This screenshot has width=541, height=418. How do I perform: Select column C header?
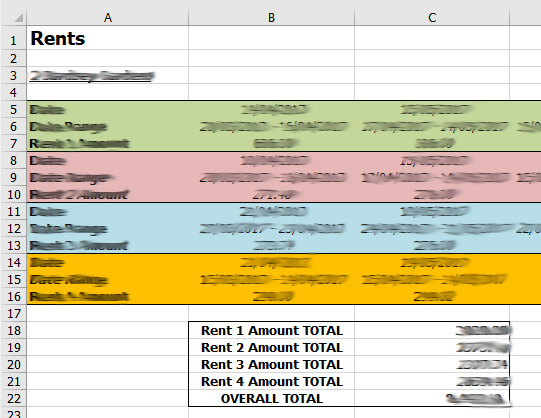tap(432, 17)
